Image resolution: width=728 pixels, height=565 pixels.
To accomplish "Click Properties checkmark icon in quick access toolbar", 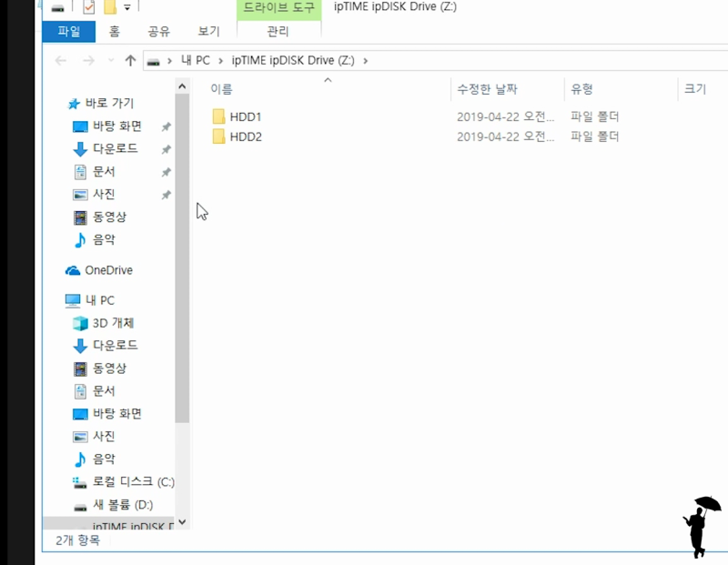I will click(88, 7).
